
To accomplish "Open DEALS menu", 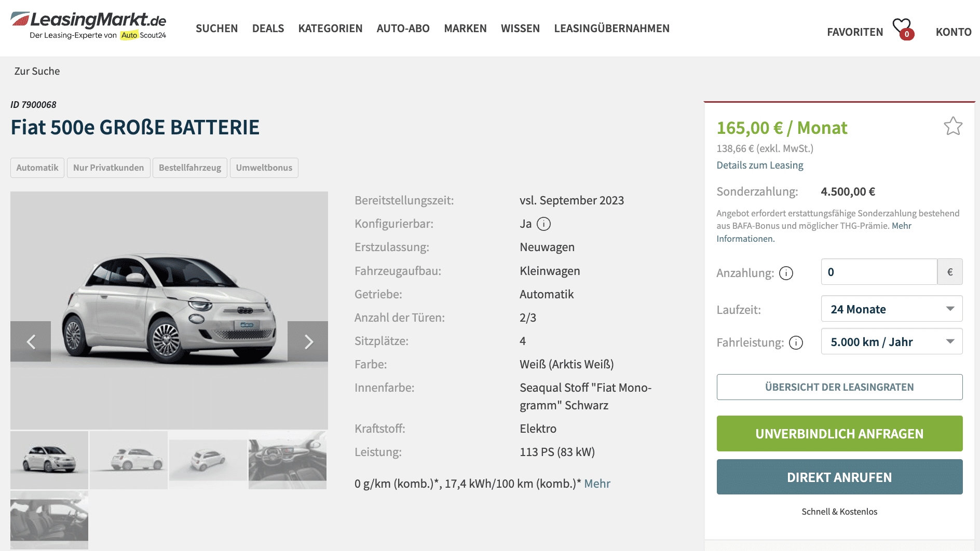I will (x=268, y=29).
